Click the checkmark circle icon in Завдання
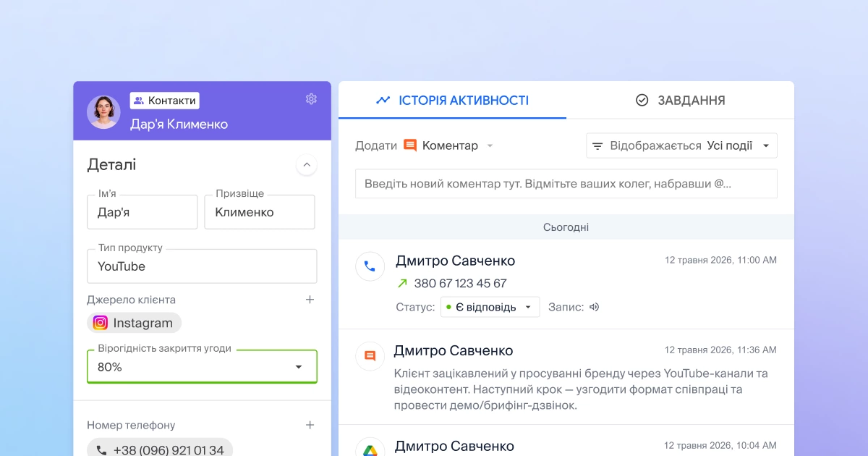The width and height of the screenshot is (868, 456). pyautogui.click(x=642, y=100)
